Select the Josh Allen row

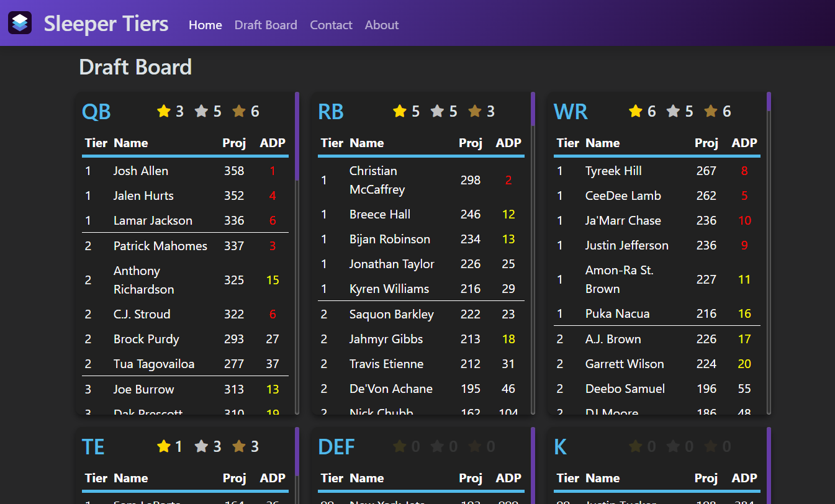[185, 171]
